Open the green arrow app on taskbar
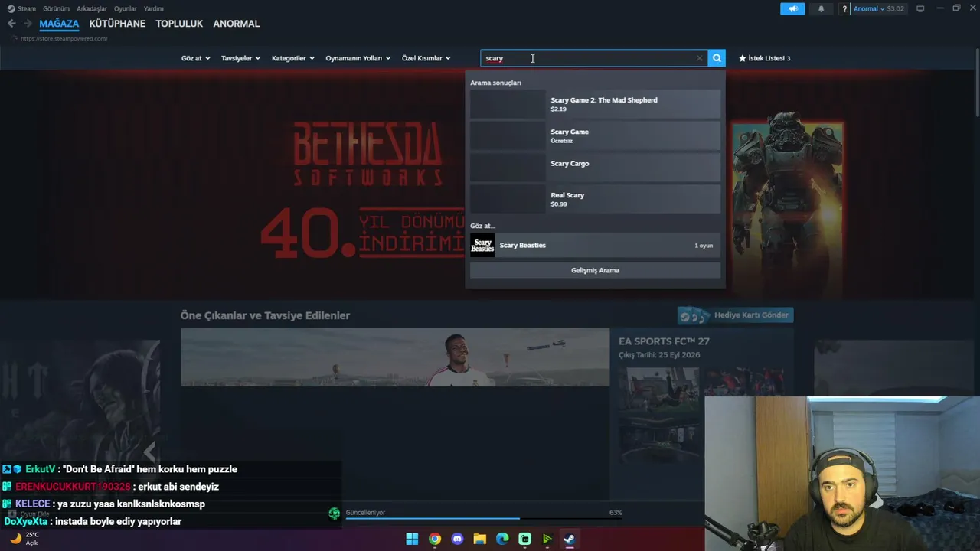The width and height of the screenshot is (980, 551). click(x=547, y=539)
